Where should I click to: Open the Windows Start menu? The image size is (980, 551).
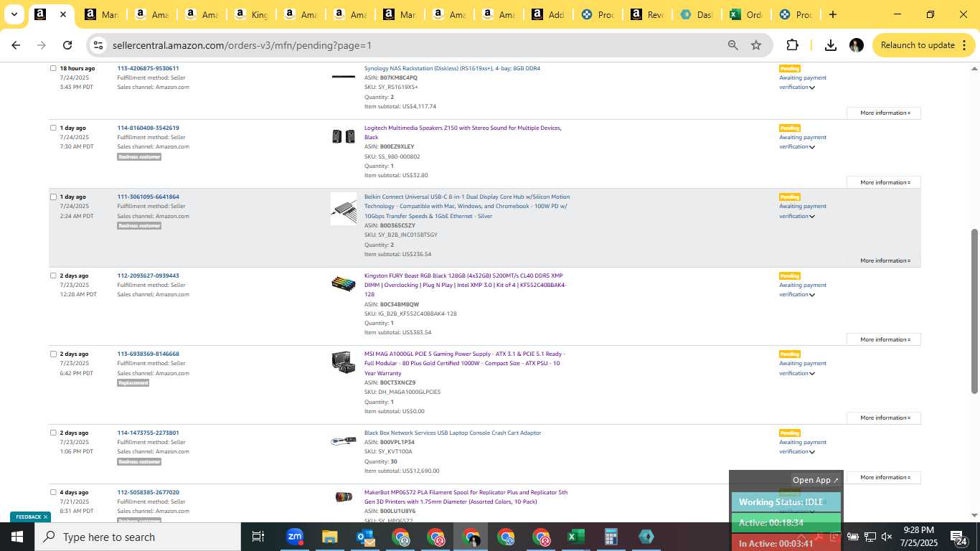17,537
